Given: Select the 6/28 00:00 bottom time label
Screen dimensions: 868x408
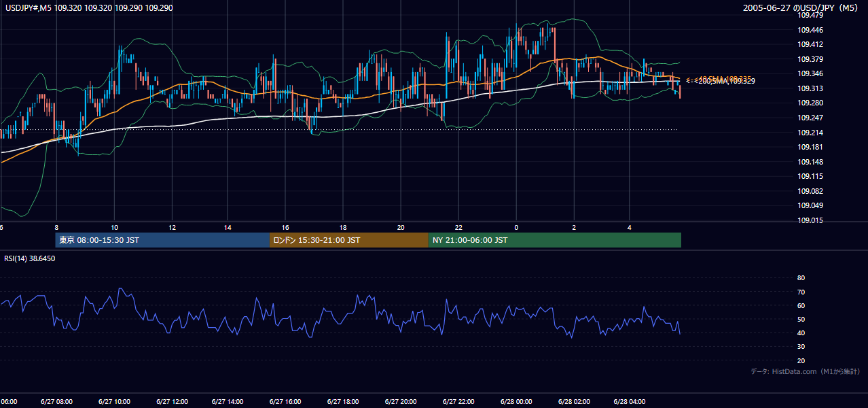Looking at the screenshot, I should tap(516, 401).
